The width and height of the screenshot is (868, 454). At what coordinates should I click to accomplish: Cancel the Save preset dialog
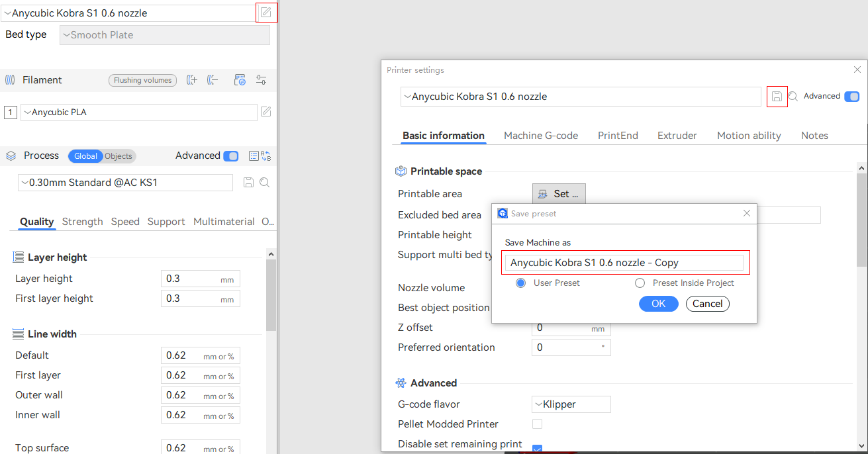pos(708,304)
